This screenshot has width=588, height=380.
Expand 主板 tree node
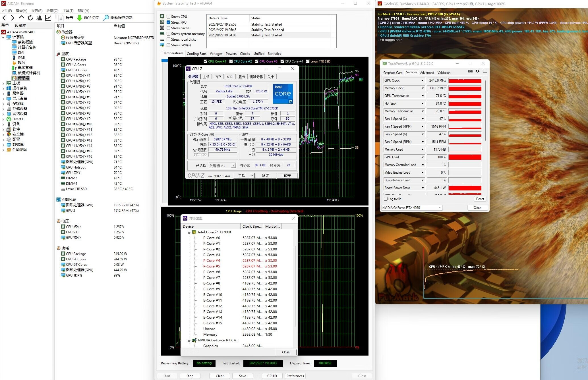[x=3, y=83]
